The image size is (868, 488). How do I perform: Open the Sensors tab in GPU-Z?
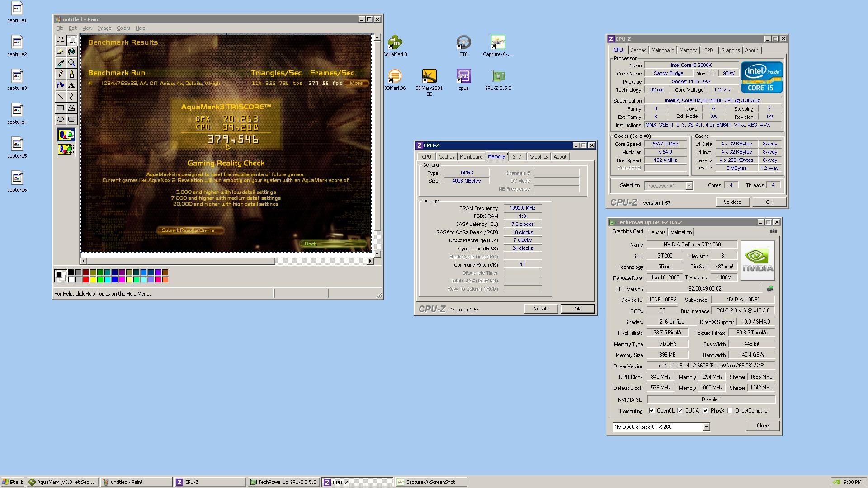coord(657,232)
